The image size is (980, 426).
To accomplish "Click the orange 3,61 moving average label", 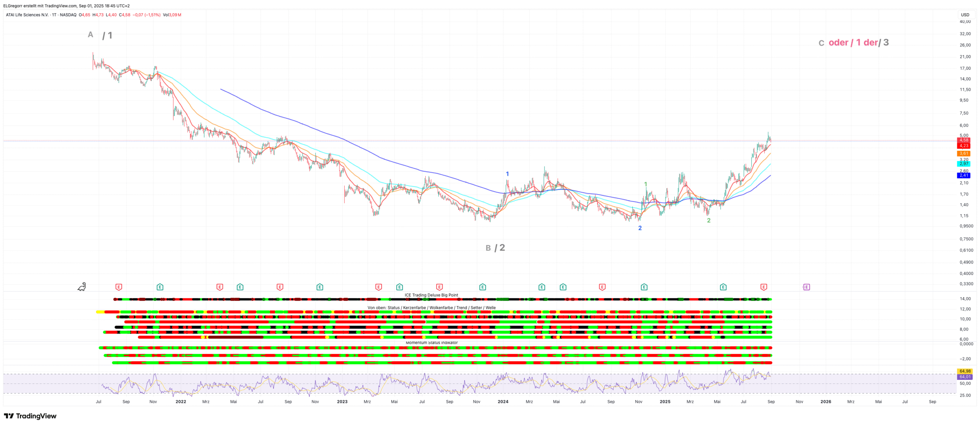I will click(x=964, y=153).
